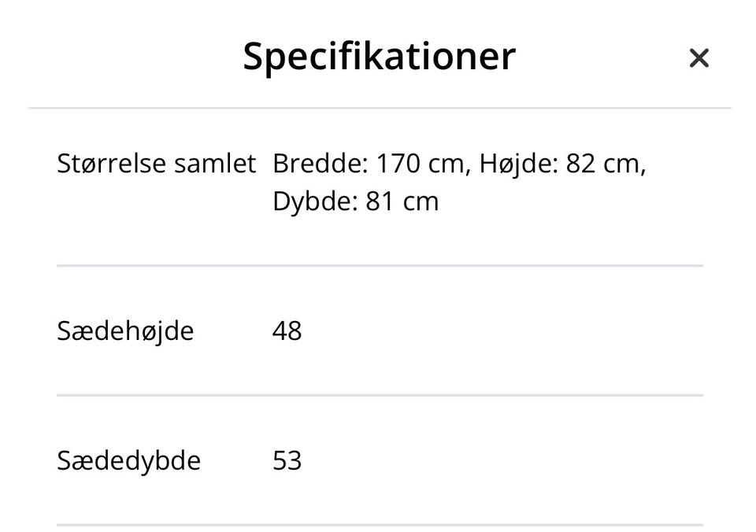Select the value 48 next to Sædehøjde
This screenshot has height=532, width=756.
287,331
